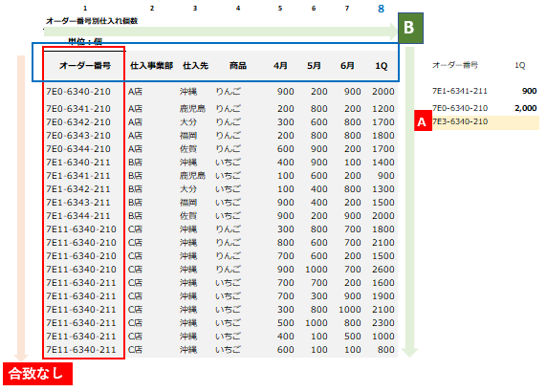Select the 1Q total 1200
This screenshot has width=547, height=392.
pyautogui.click(x=383, y=109)
